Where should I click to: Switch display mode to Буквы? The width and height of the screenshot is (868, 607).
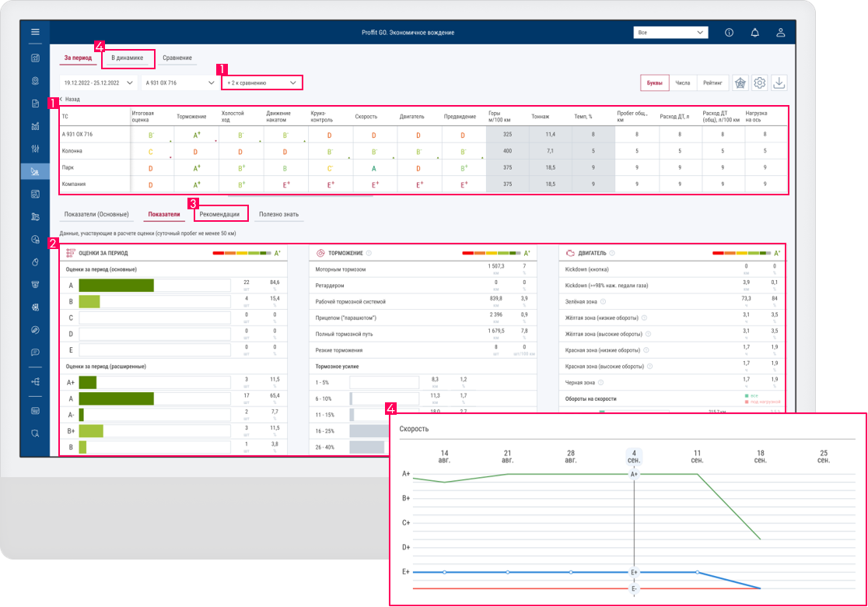(x=654, y=82)
